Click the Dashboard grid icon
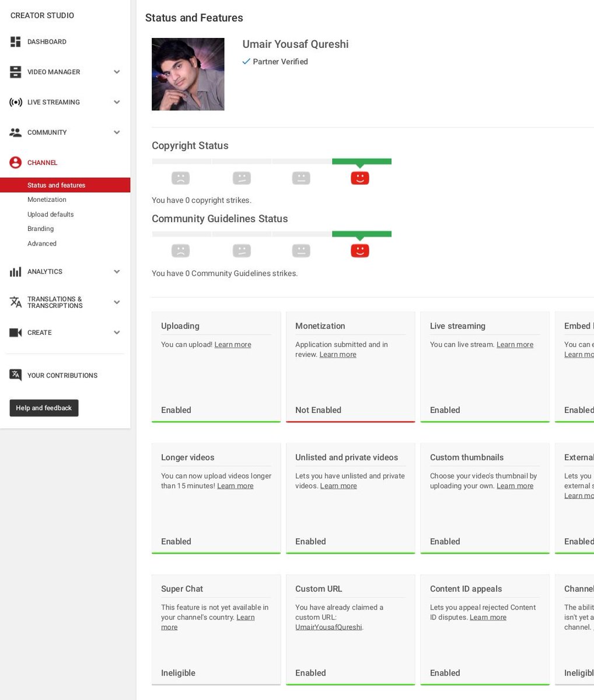This screenshot has width=594, height=700. [16, 42]
